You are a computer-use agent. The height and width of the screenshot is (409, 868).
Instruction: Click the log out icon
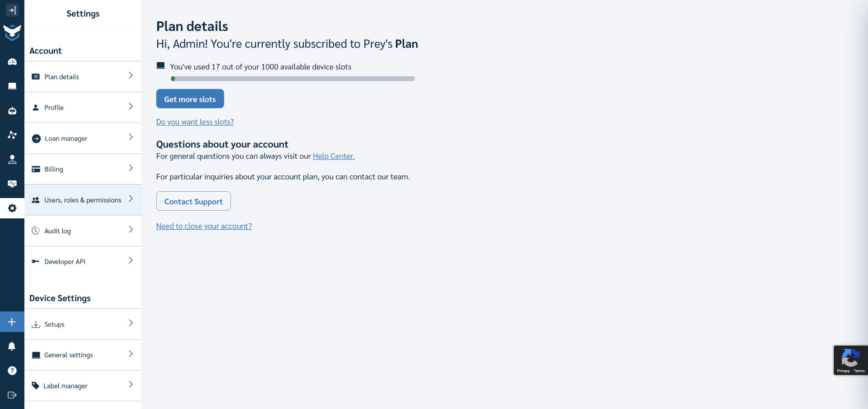coord(12,395)
